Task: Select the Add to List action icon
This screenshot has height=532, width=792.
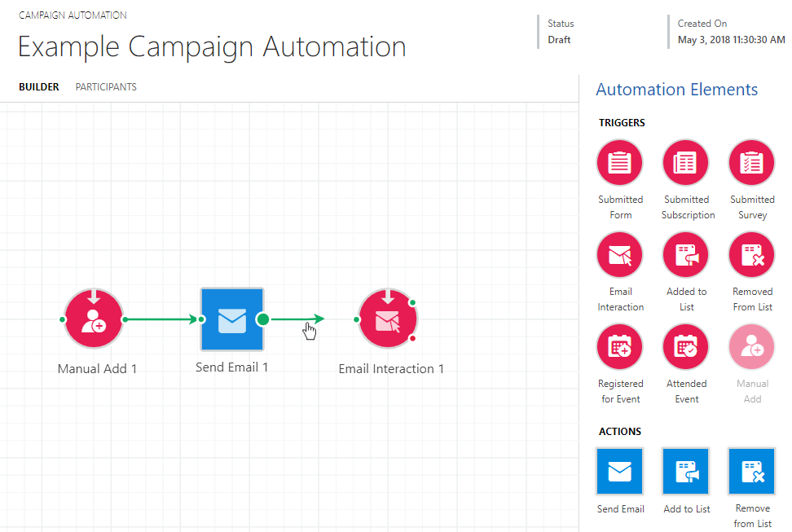Action: click(686, 472)
